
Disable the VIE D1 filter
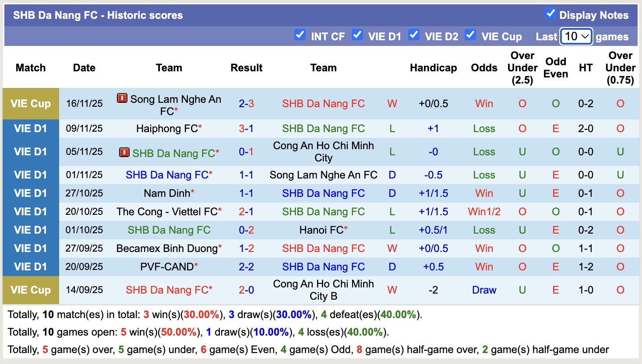pyautogui.click(x=357, y=36)
